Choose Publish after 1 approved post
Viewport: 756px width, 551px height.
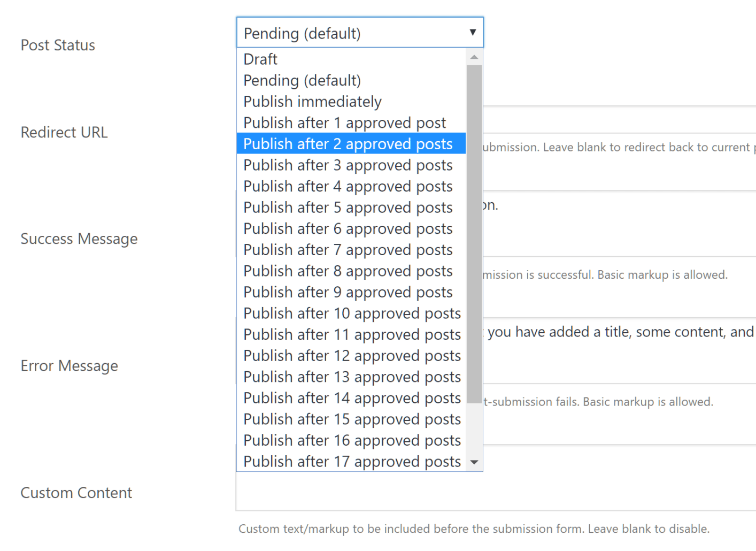(344, 123)
